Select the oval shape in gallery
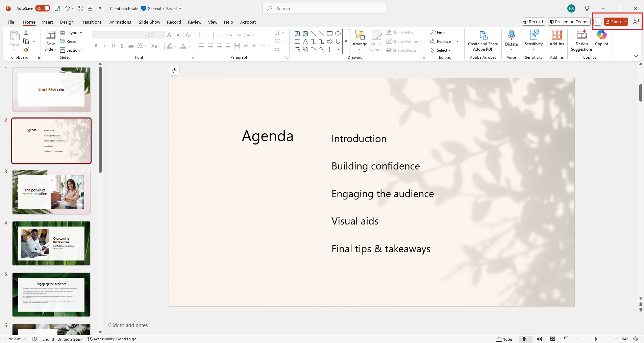Viewport: 644px width, 343px height. [x=338, y=33]
